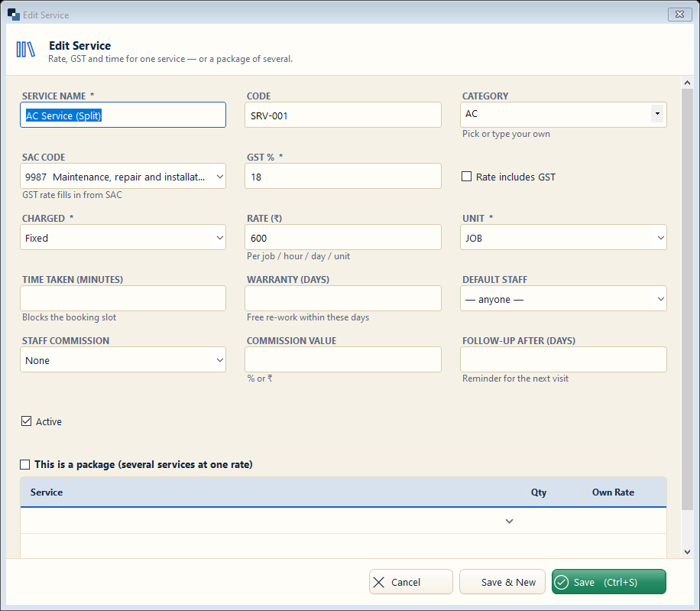Viewport: 700px width, 611px height.
Task: Uncheck the Active checkbox
Action: pyautogui.click(x=26, y=421)
